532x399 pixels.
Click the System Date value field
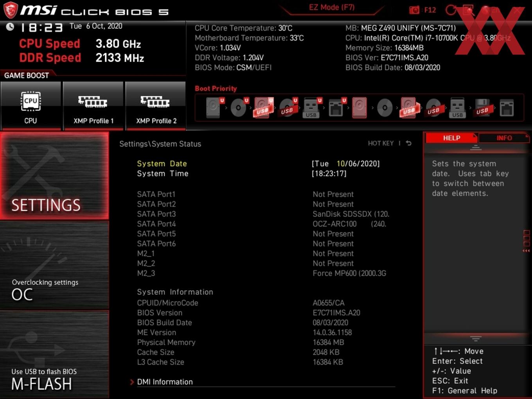point(346,164)
